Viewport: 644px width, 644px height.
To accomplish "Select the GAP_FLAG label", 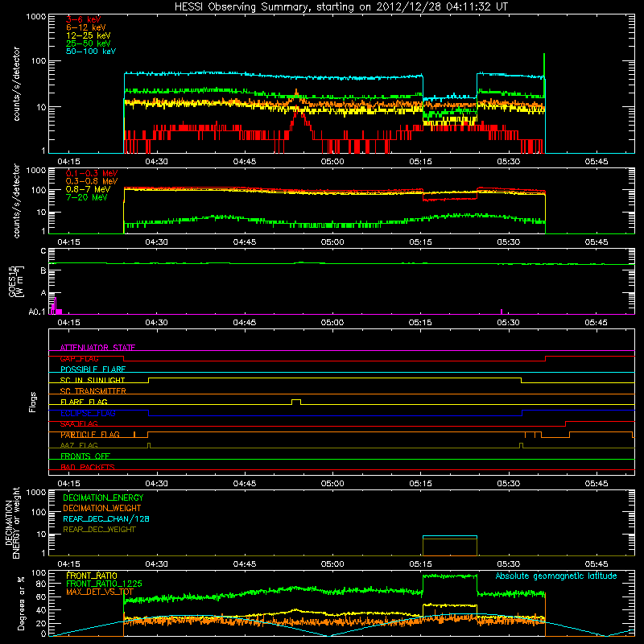I will point(79,358).
